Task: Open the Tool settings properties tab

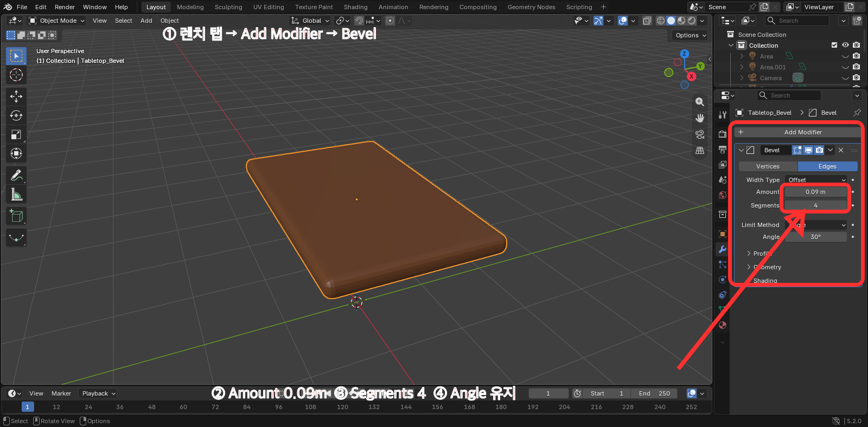Action: click(x=723, y=115)
